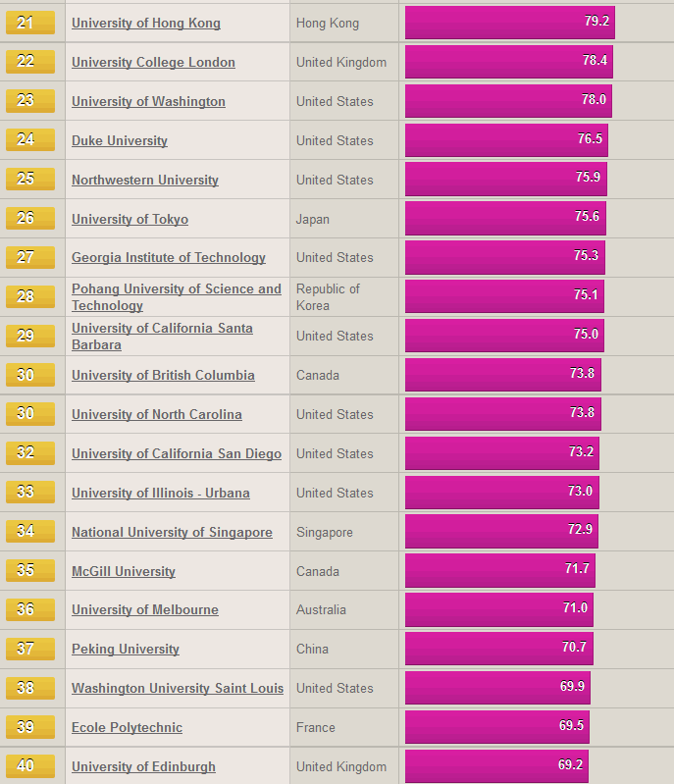The height and width of the screenshot is (784, 674).
Task: Select the Duke University link
Action: [120, 140]
